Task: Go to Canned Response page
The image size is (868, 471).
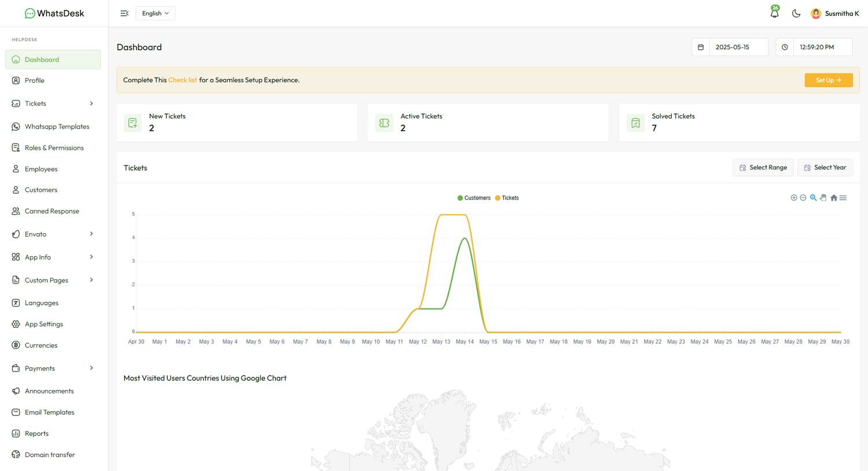Action: [52, 211]
